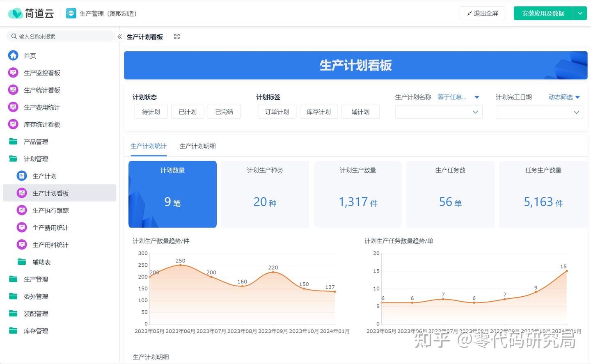Viewport: 591px width, 364px height.
Task: Toggle the 订单计划 tag filter
Action: pos(277,112)
